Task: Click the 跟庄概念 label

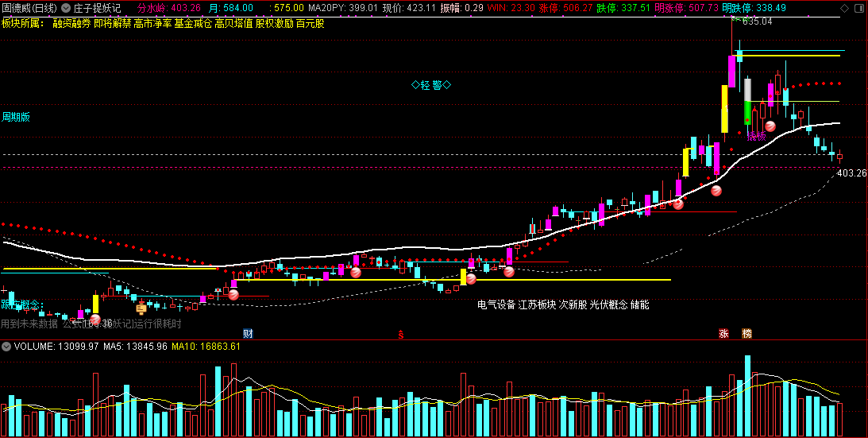Action: (x=21, y=304)
